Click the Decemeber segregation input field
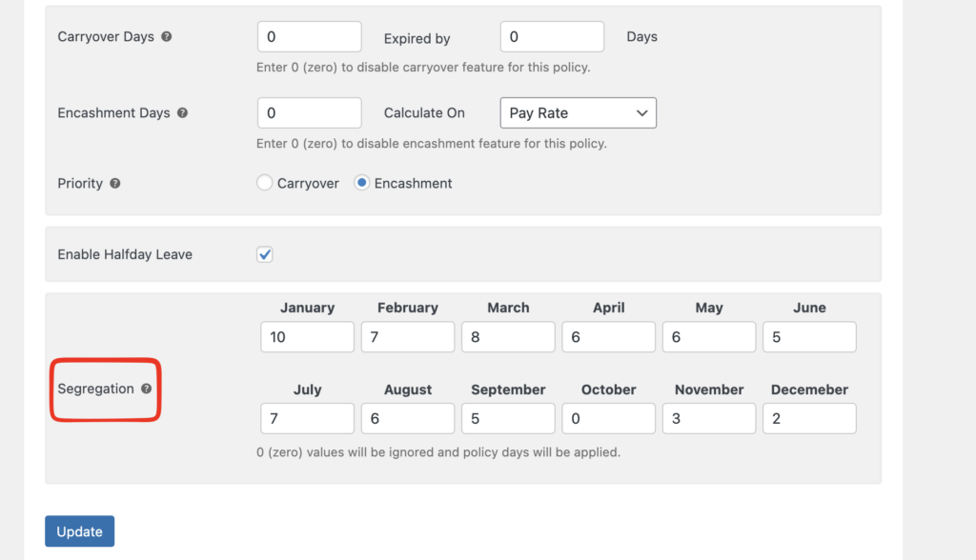The width and height of the screenshot is (976, 560). (809, 419)
